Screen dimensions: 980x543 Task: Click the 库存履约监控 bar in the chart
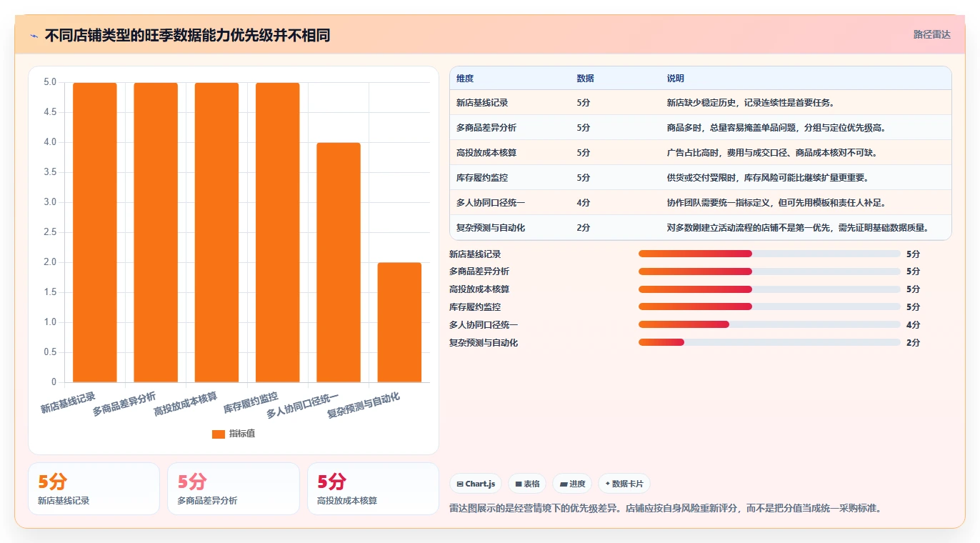278,232
